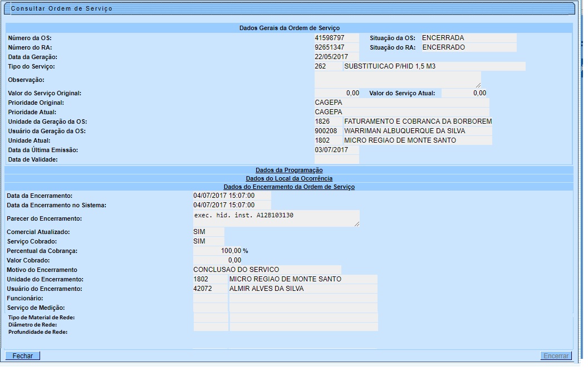Click the Usuário do Encerramento code 42072
Screen dimensions: 588x370
pos(210,289)
